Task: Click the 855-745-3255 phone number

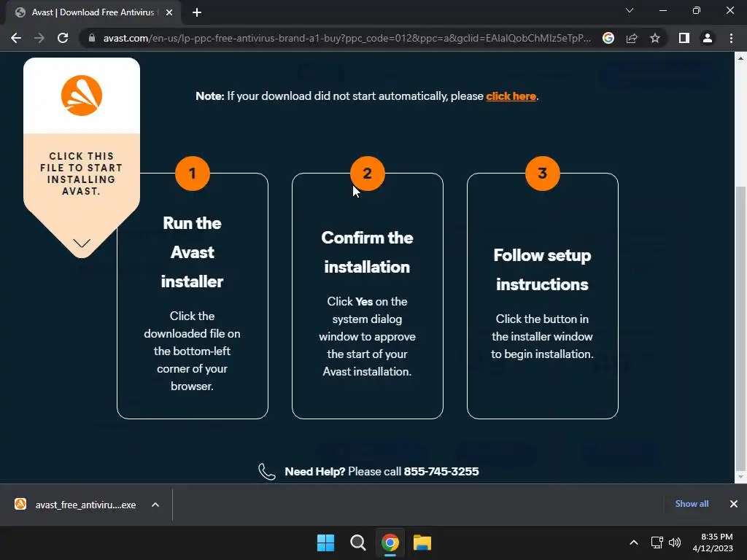Action: 441,472
